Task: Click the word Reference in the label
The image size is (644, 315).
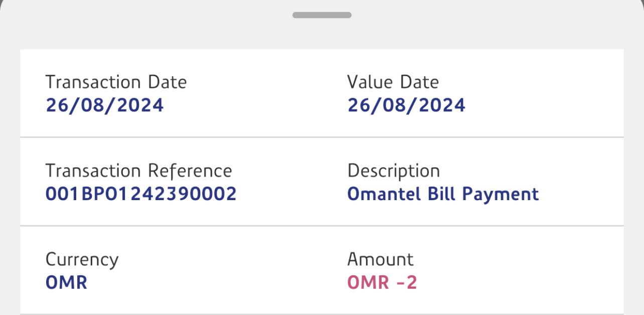Action: 190,171
